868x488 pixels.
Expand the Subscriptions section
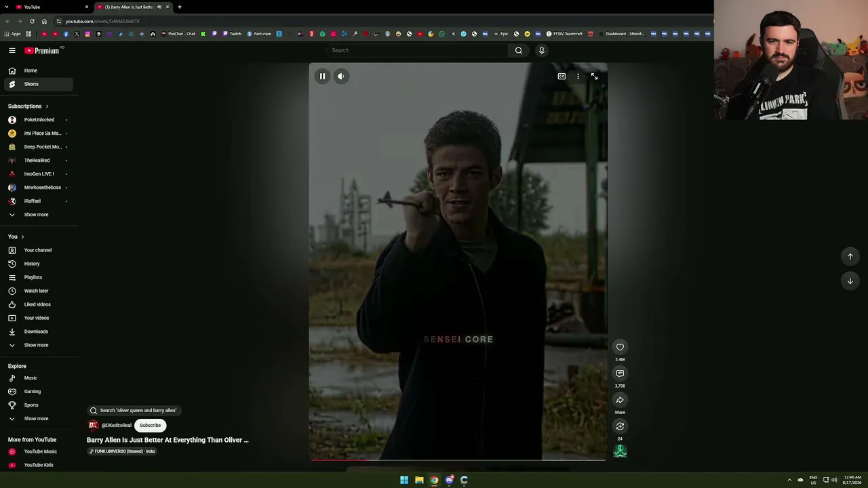28,106
